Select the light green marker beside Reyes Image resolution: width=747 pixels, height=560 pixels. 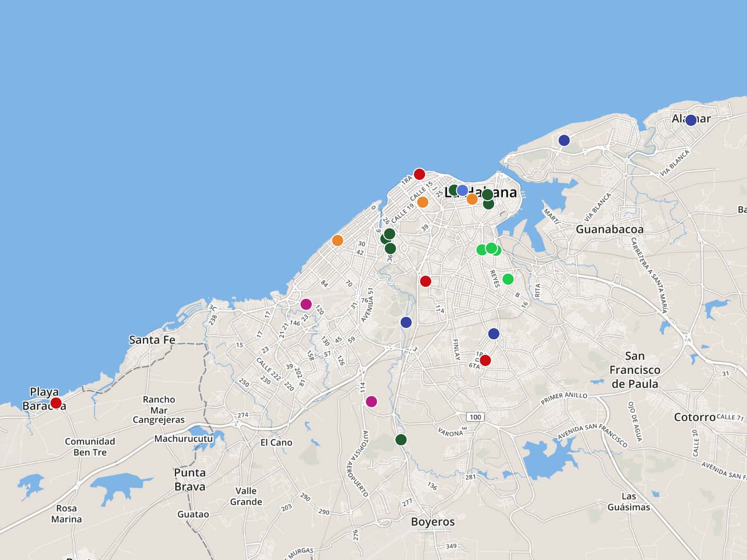pyautogui.click(x=508, y=279)
